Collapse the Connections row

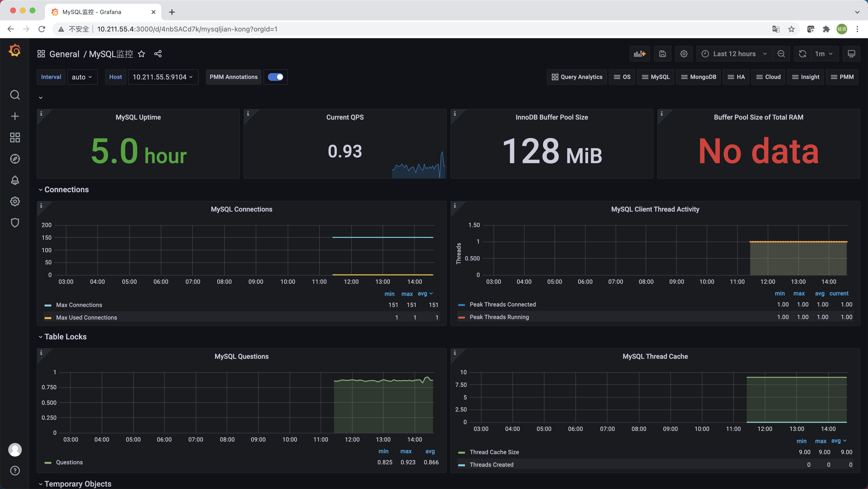click(x=66, y=190)
